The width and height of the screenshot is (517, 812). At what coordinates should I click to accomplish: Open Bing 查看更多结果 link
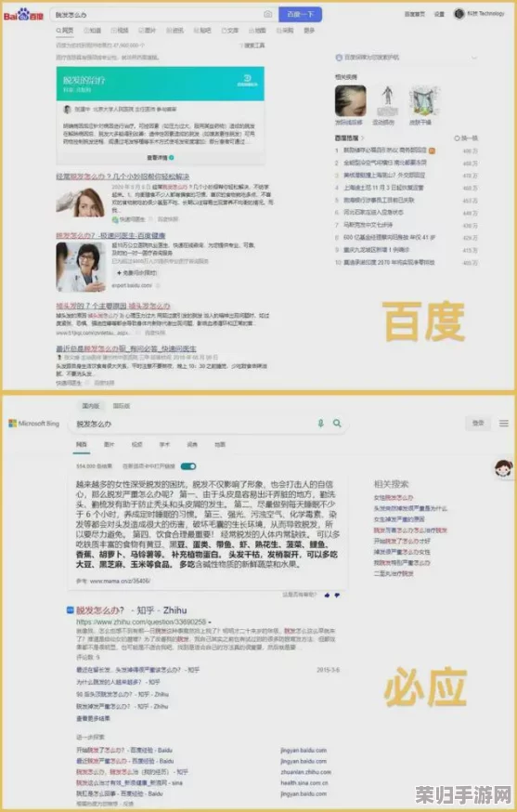pyautogui.click(x=93, y=718)
